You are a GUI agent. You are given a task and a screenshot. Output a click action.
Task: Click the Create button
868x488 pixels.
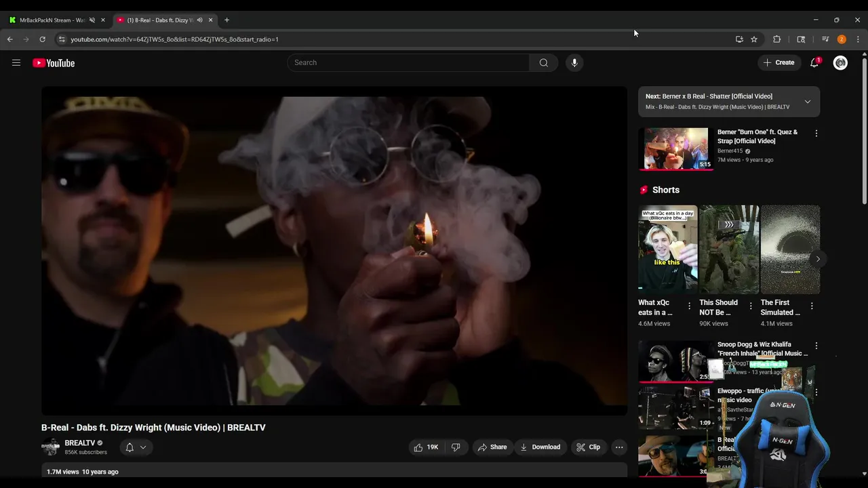[778, 62]
